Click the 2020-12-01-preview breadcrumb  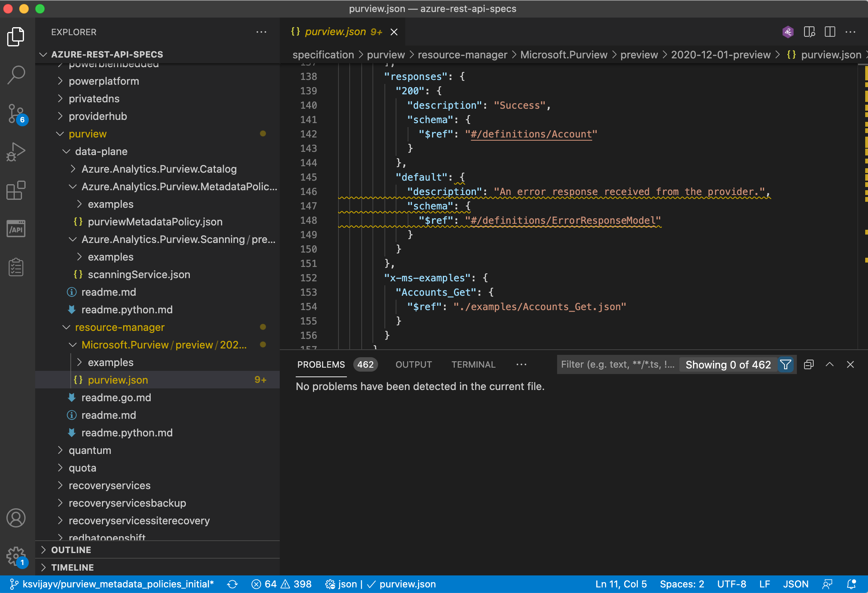(721, 55)
